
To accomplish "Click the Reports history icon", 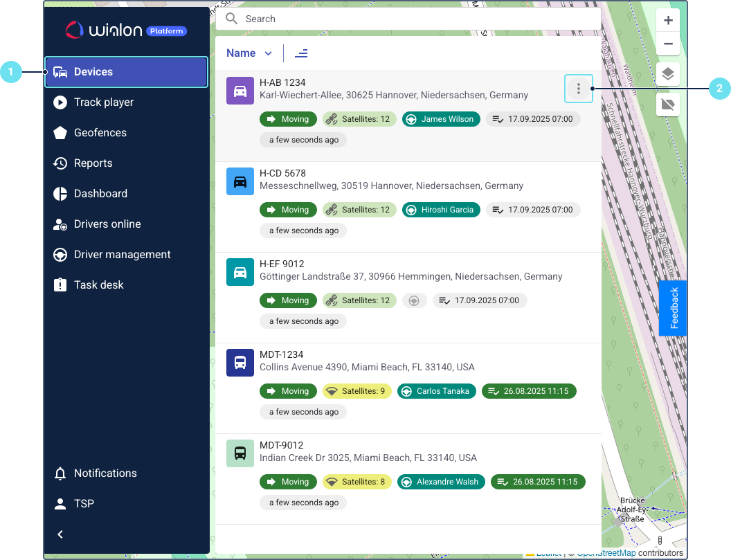I will point(60,163).
